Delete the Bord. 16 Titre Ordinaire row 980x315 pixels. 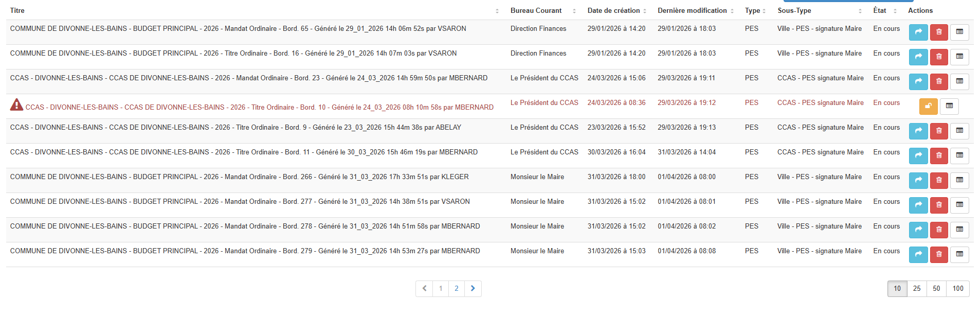[939, 57]
